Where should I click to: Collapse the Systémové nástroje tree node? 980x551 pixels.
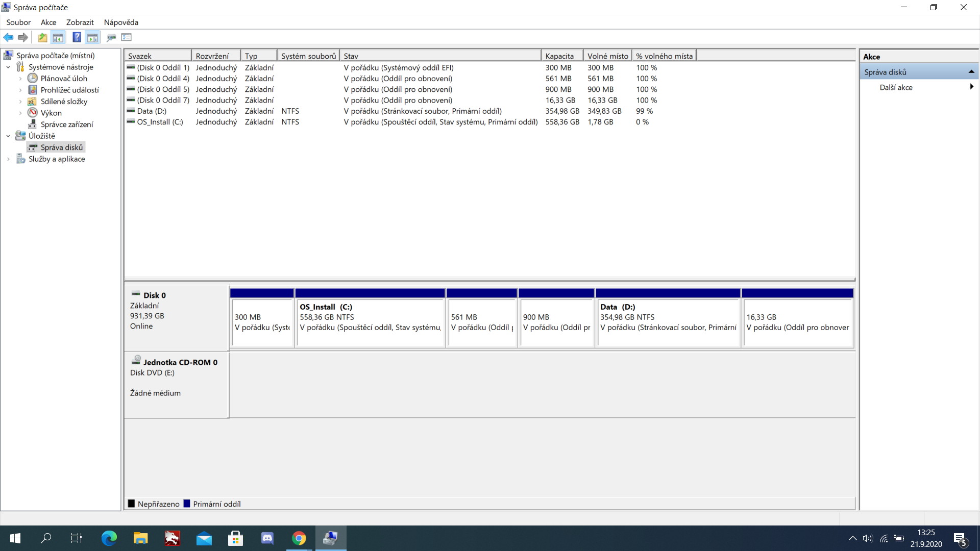click(x=8, y=67)
